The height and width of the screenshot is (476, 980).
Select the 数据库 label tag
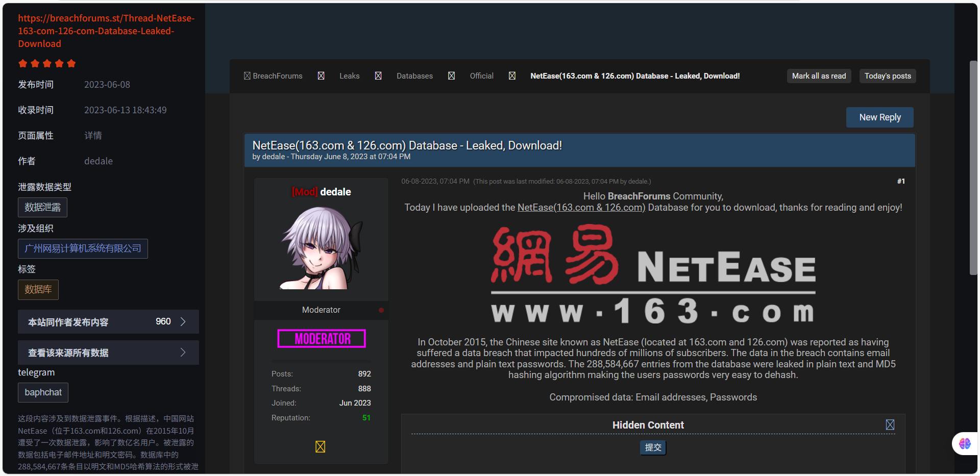point(38,289)
